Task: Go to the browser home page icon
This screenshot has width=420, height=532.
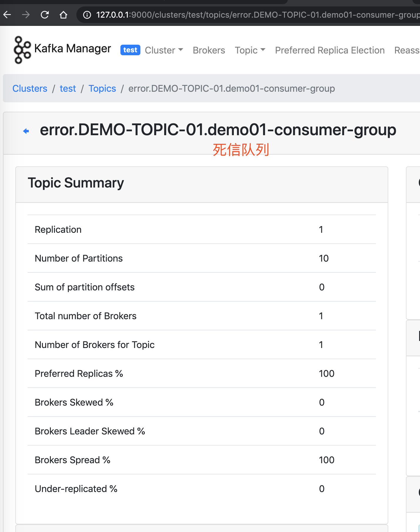Action: point(63,15)
